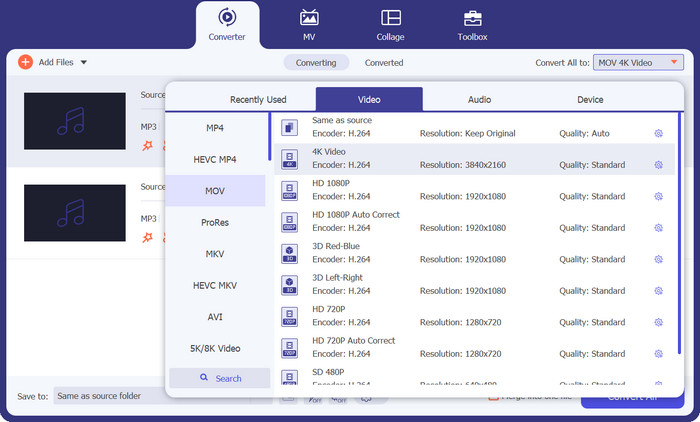The height and width of the screenshot is (422, 700).
Task: Switch to the MV tab
Action: (x=309, y=25)
